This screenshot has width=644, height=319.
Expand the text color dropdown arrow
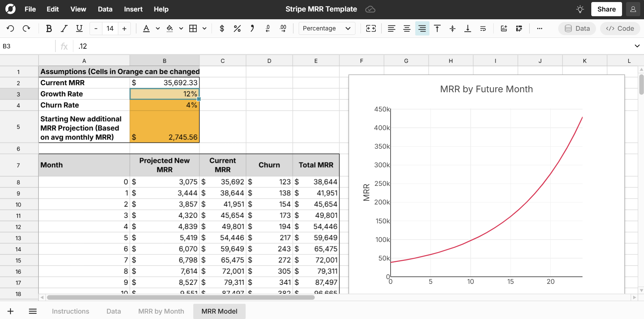tap(158, 28)
